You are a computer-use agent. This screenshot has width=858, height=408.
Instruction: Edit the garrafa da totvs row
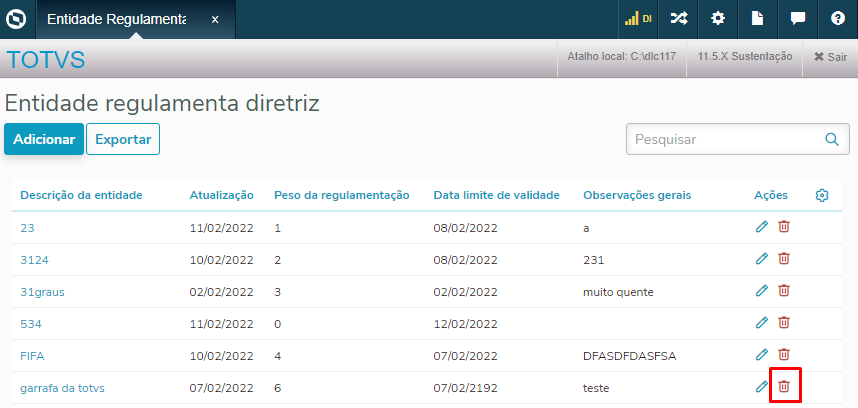tap(762, 387)
